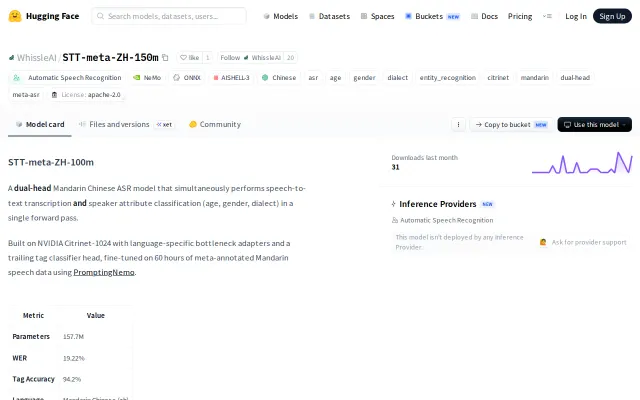640x400 pixels.
Task: Open the three-dot more options menu
Action: point(458,124)
